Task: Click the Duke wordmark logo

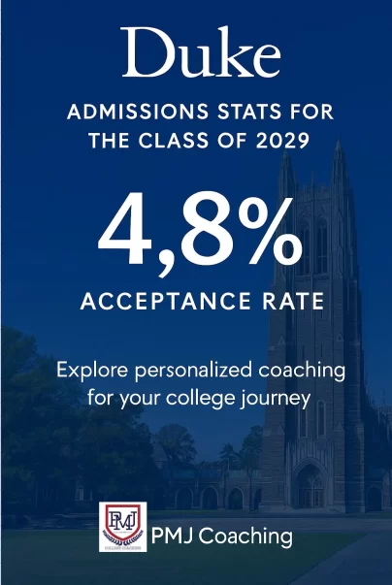Action: pos(201,52)
